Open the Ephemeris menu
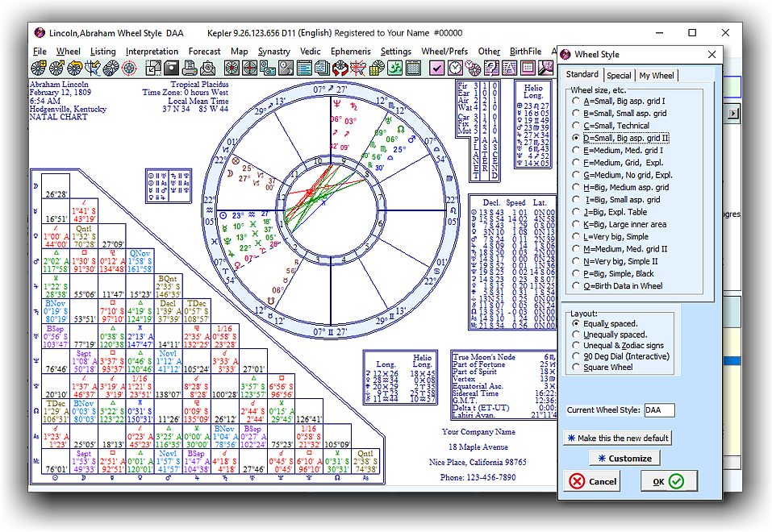The height and width of the screenshot is (532, 772). (x=350, y=52)
